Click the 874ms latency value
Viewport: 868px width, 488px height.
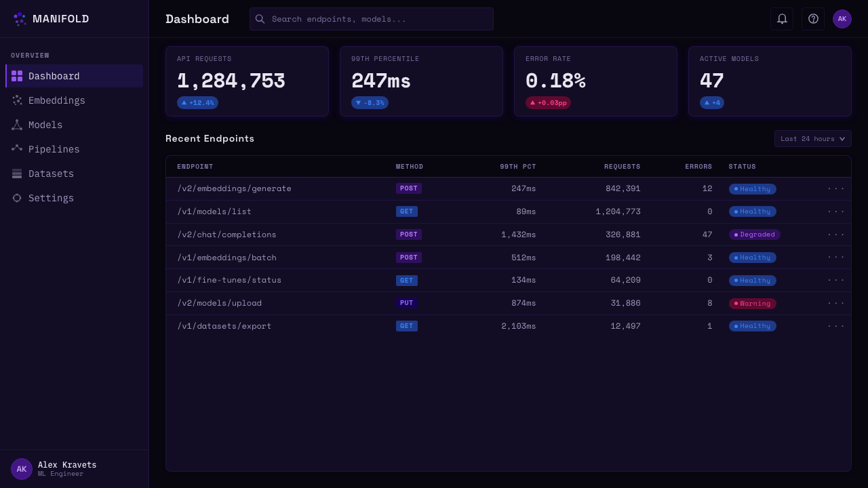524,303
